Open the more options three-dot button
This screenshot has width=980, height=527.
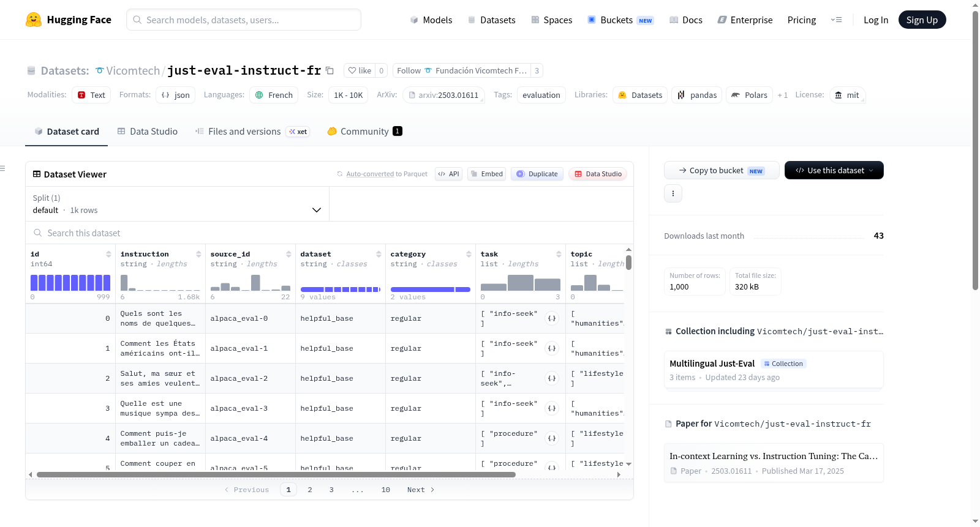pyautogui.click(x=673, y=193)
